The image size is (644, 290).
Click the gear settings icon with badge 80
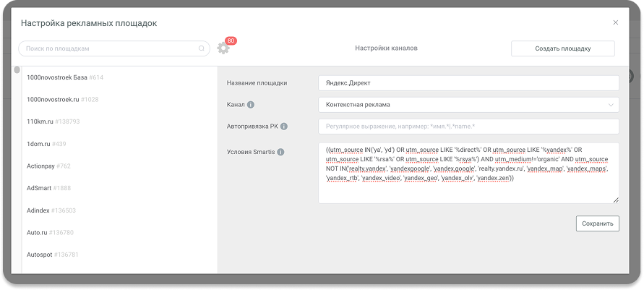coord(223,48)
